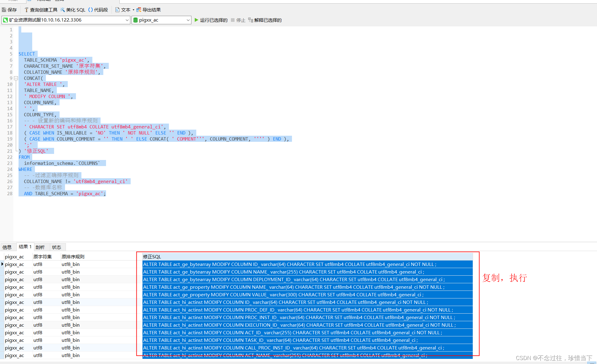Click the 解释已选择的 explain icon
Screen dimensions: 597x364
point(251,20)
